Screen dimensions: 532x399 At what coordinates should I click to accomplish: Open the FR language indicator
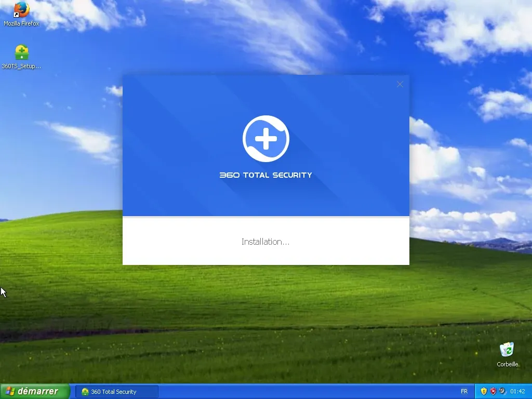(464, 391)
